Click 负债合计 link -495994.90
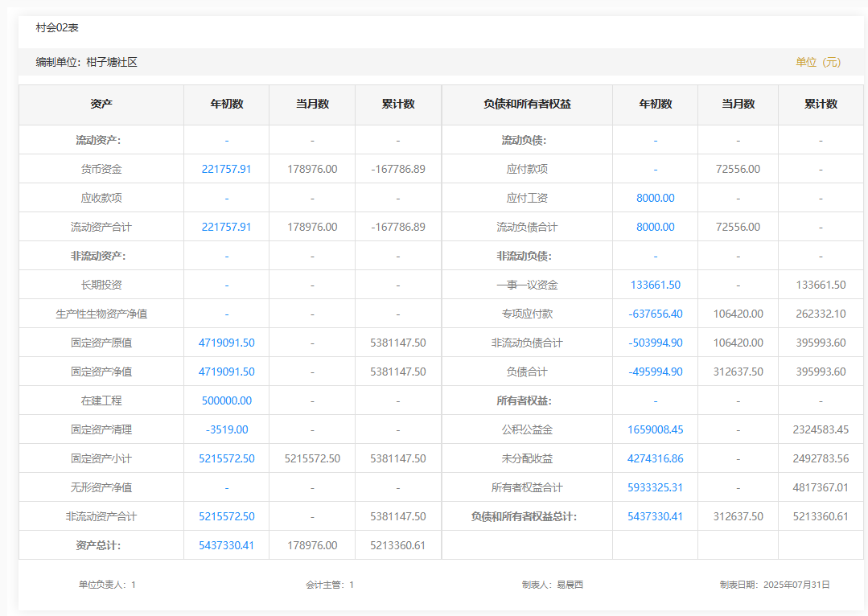 [655, 372]
